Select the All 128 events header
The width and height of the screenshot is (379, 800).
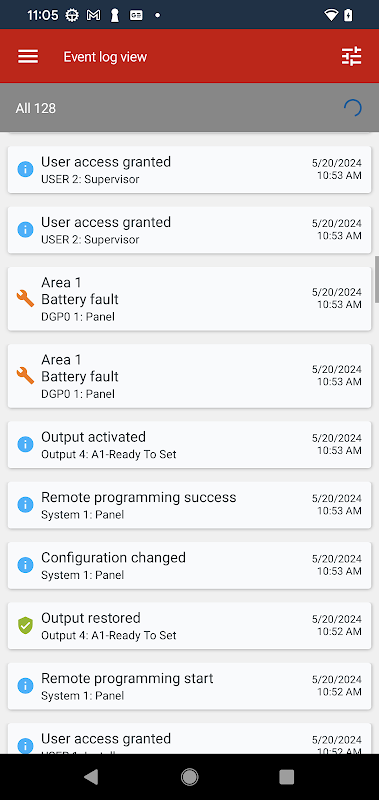(x=189, y=108)
